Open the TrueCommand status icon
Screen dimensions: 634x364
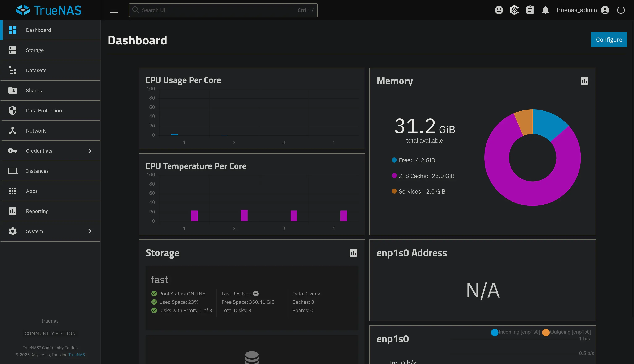point(514,10)
